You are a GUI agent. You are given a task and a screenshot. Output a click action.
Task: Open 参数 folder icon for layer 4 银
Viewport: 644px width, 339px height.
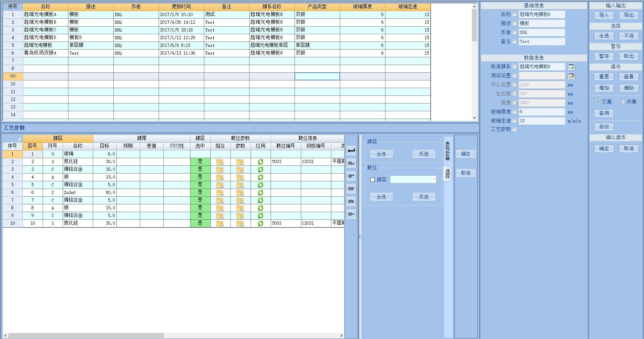(x=240, y=177)
